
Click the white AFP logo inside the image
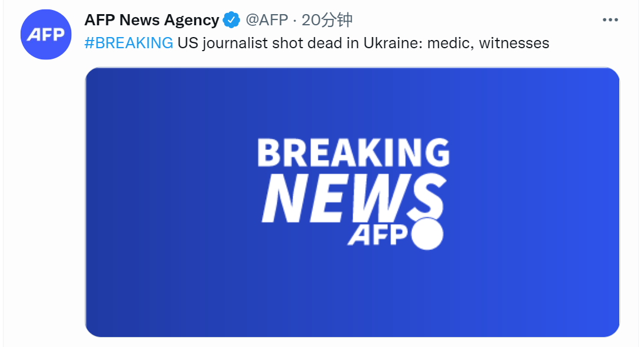377,235
